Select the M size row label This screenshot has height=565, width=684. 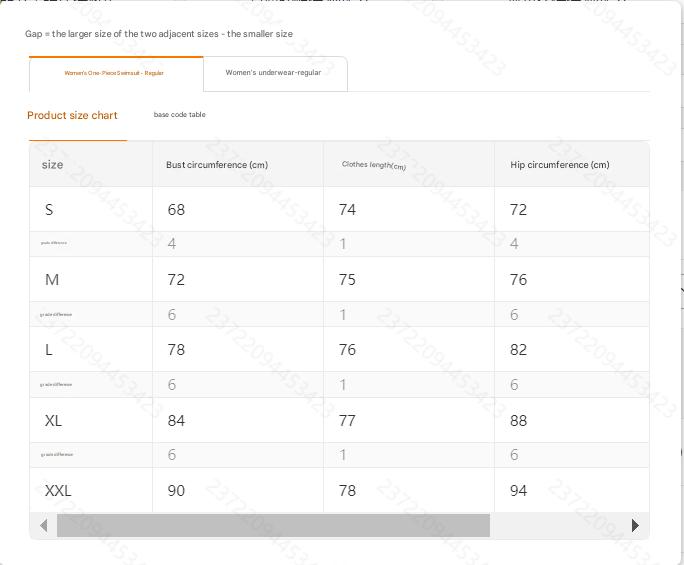pos(52,280)
